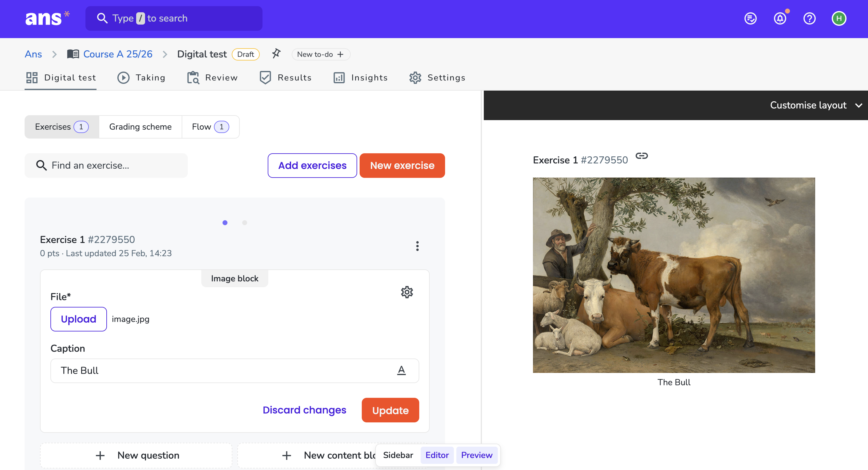The height and width of the screenshot is (470, 868).
Task: Open Exercise 1 three-dot options menu
Action: (x=417, y=246)
